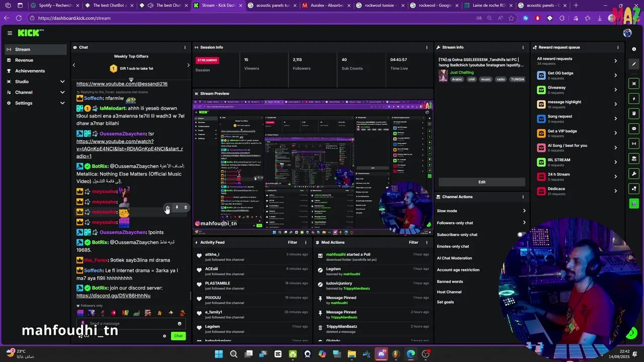Open the emoji picker in the message box
This screenshot has height=362, width=644.
180,323
